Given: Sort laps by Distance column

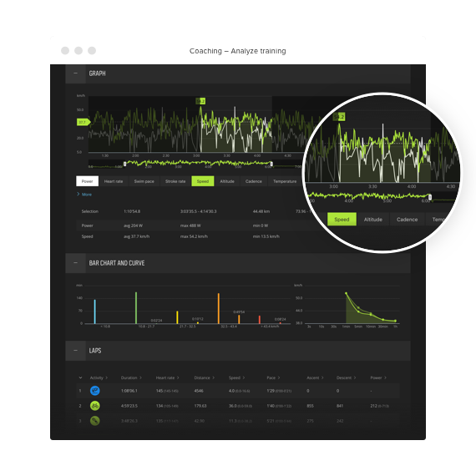Looking at the screenshot, I should [205, 377].
